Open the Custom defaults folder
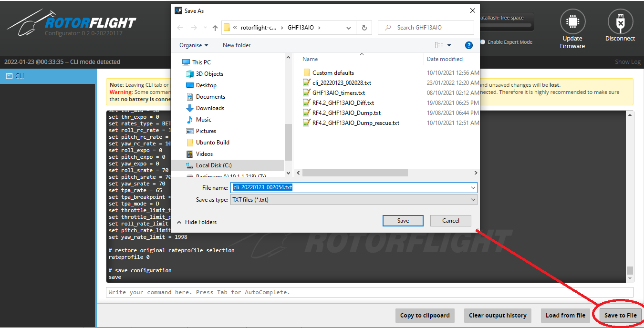 pyautogui.click(x=333, y=73)
